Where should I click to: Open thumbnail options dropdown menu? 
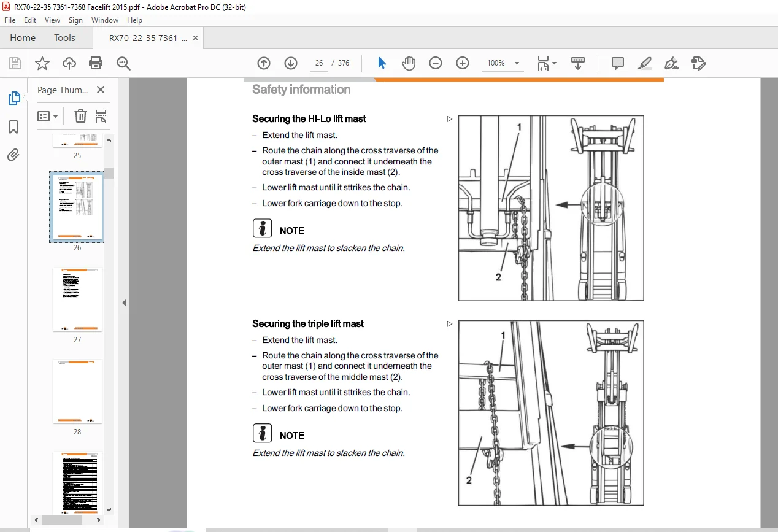[48, 116]
